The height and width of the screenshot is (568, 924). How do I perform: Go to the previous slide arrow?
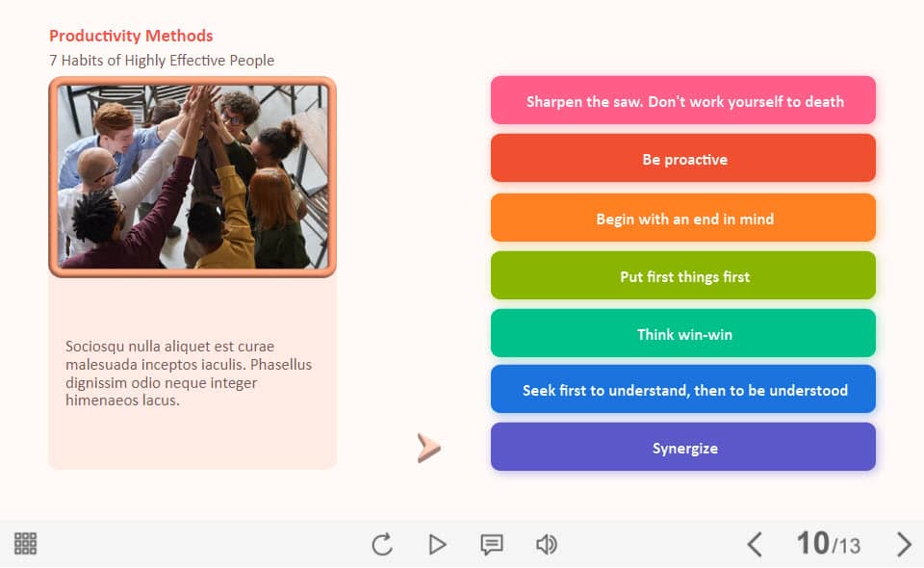[x=755, y=545]
